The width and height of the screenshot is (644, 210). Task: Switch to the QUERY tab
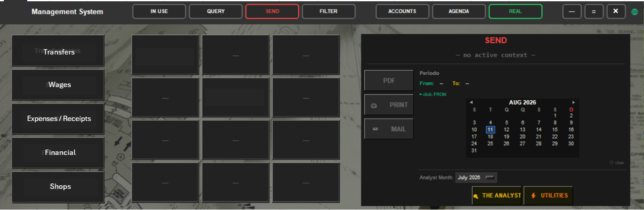(216, 11)
